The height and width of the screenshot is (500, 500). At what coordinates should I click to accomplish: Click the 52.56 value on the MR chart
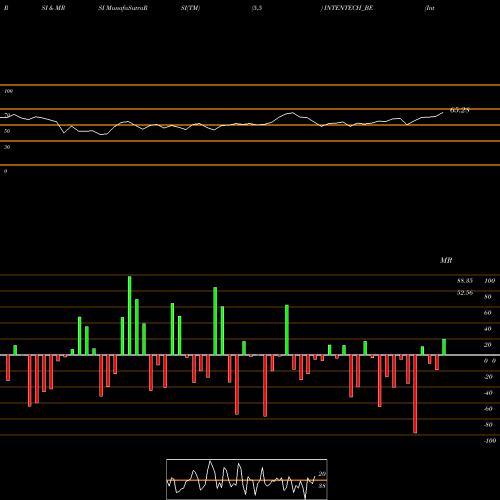pyautogui.click(x=465, y=293)
